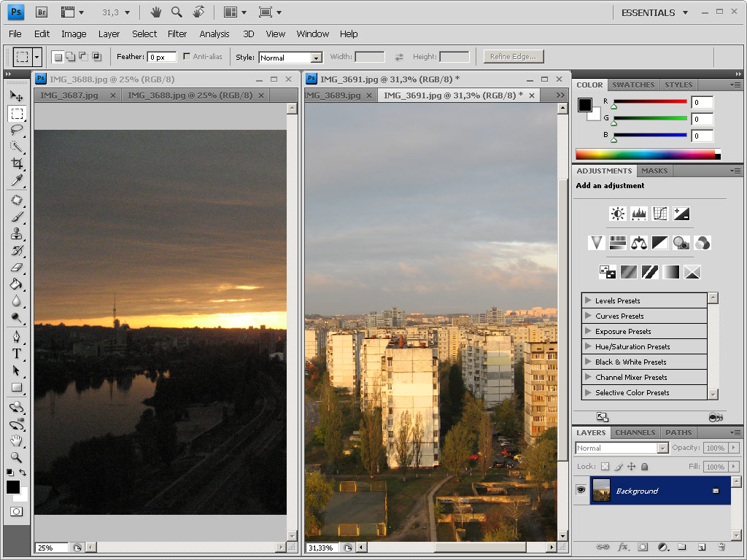The width and height of the screenshot is (747, 560).
Task: Select the Eraser tool
Action: [16, 268]
